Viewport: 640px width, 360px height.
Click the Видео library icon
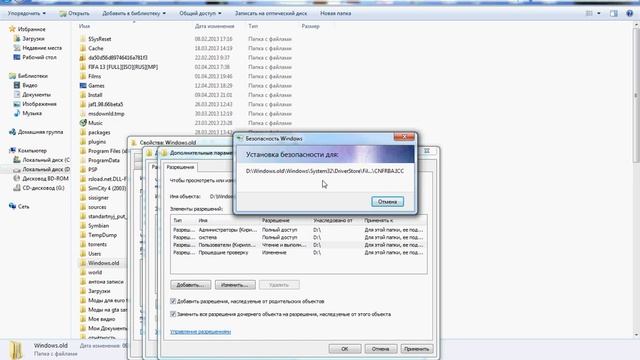(x=17, y=85)
